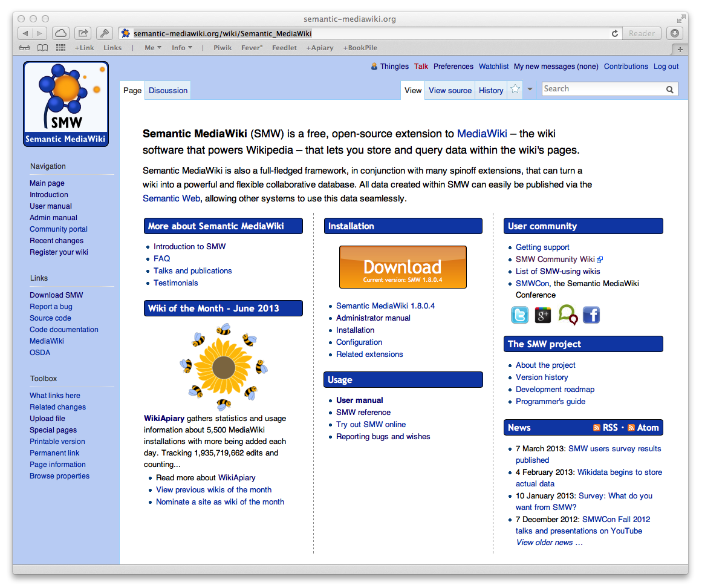
Task: Reload the page with refresh icon
Action: 615,34
